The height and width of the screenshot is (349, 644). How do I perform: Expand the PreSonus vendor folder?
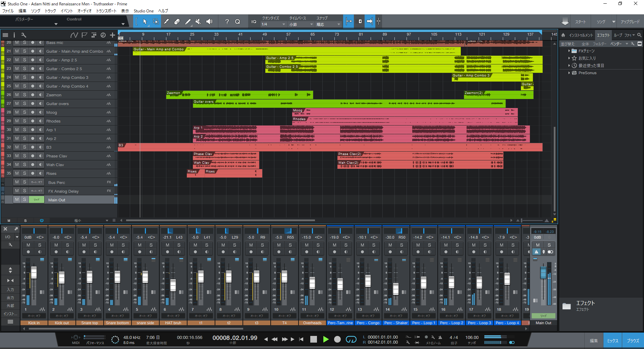pos(569,73)
